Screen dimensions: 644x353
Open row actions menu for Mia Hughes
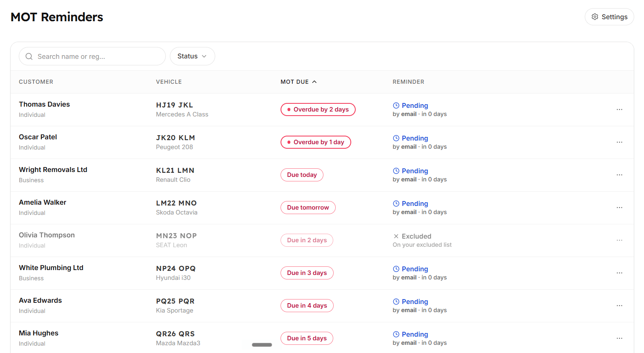point(619,338)
